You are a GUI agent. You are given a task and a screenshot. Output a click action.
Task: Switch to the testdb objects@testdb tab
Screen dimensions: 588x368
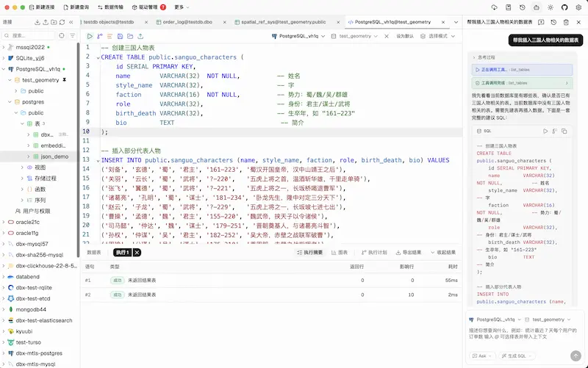[x=108, y=22]
